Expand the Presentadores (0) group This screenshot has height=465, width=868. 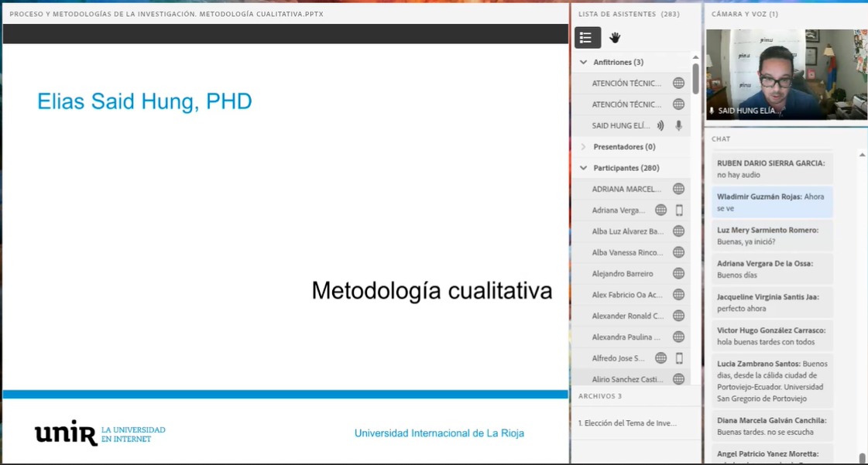(x=584, y=146)
